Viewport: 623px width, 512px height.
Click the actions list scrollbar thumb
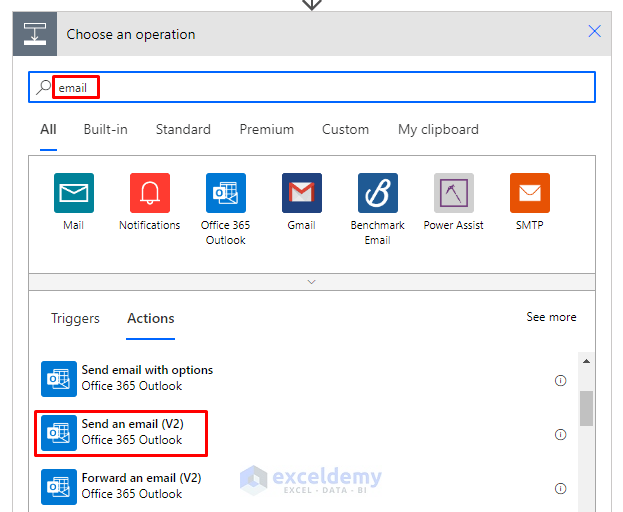click(586, 408)
